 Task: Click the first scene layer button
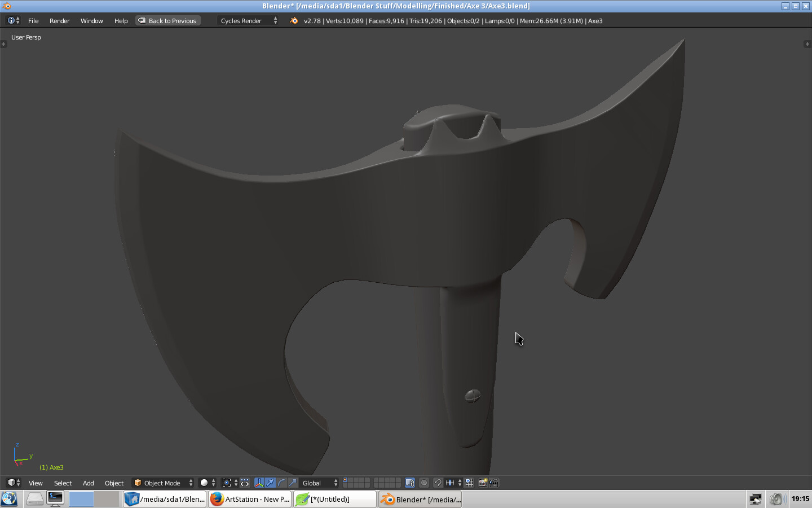pyautogui.click(x=346, y=480)
